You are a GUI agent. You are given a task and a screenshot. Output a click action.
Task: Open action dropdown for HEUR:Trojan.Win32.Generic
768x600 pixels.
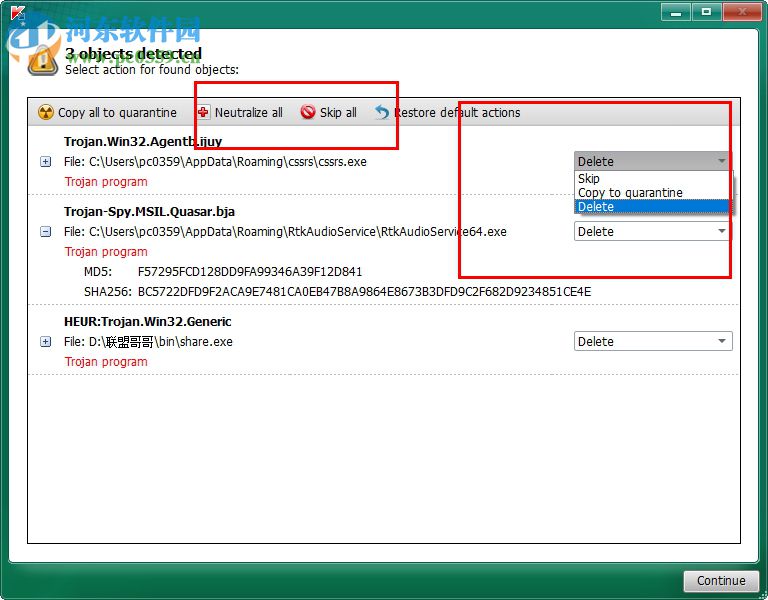(x=653, y=341)
